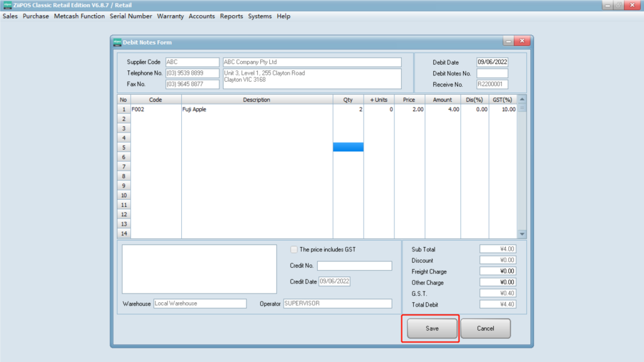Click the Freight Charge field

498,271
